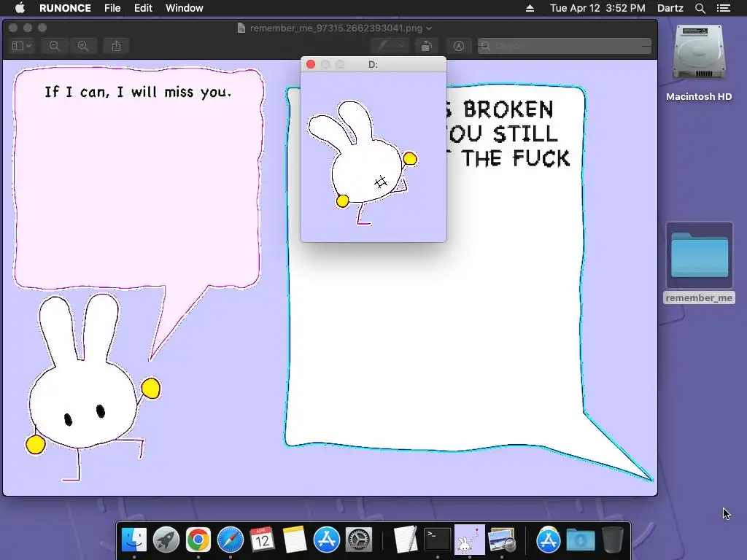Click the Preview search field

[x=565, y=46]
